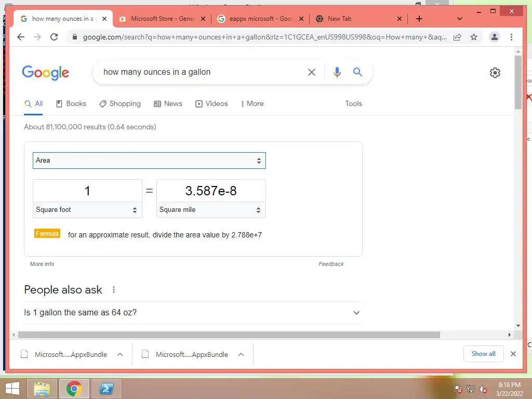Start voice search with microphone
532x399 pixels.
[x=337, y=72]
